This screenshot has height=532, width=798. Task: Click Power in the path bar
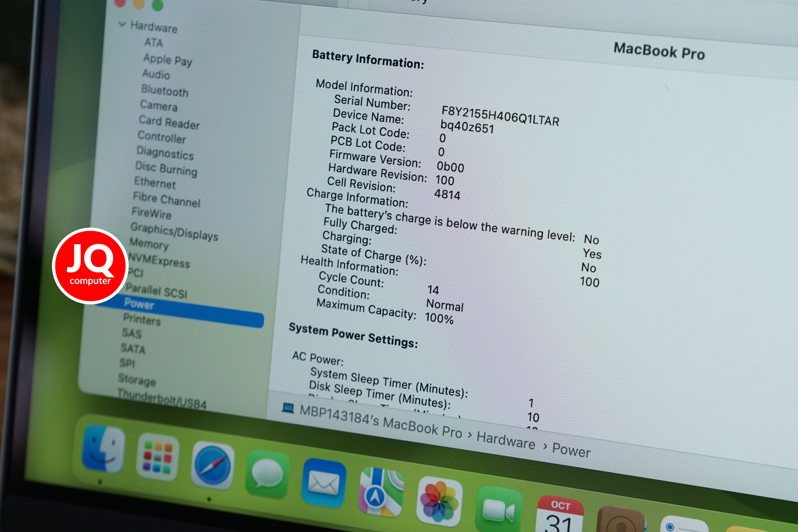click(571, 450)
